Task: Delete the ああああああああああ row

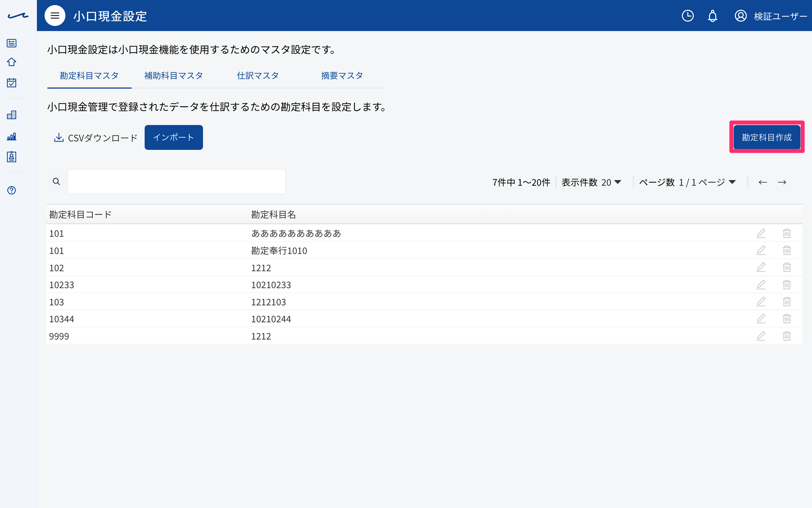Action: coord(787,233)
